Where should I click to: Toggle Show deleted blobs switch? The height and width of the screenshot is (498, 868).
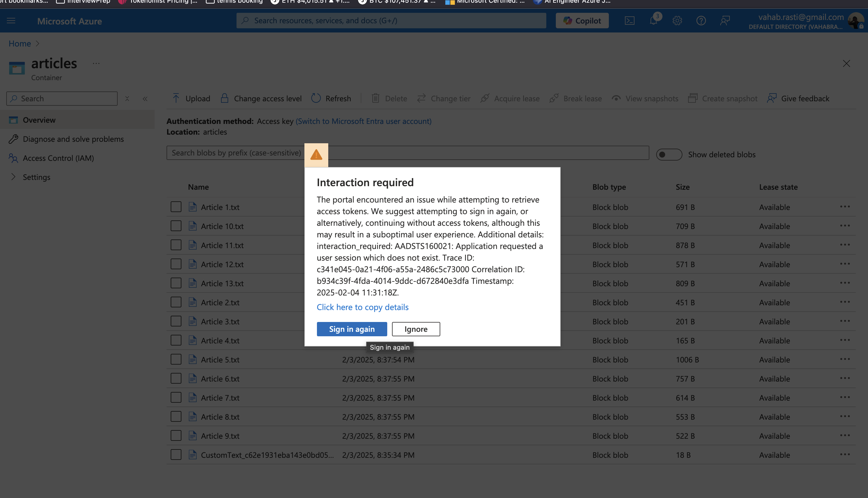(x=669, y=155)
